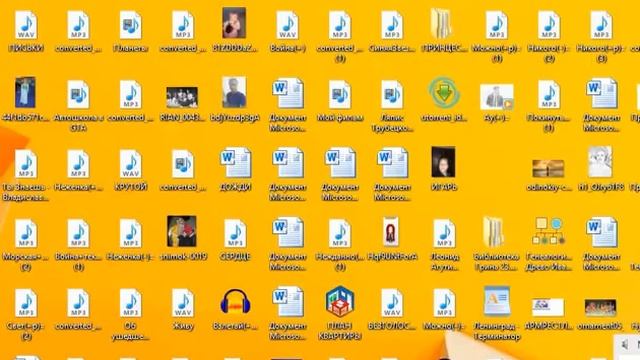The image size is (640, 360).
Task: Select the HI_OlzyDIF8 sketch image thumbnail
Action: click(x=600, y=162)
